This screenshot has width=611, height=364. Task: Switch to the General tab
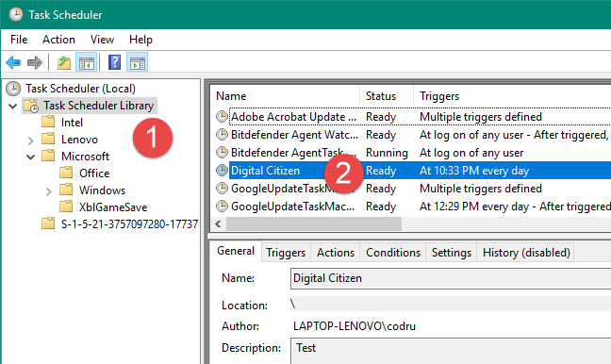click(236, 251)
